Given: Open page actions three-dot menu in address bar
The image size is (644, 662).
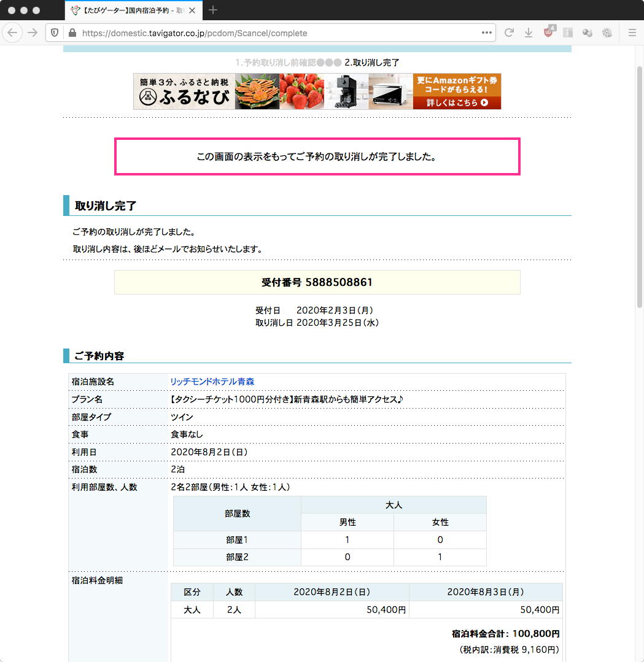Looking at the screenshot, I should [486, 33].
